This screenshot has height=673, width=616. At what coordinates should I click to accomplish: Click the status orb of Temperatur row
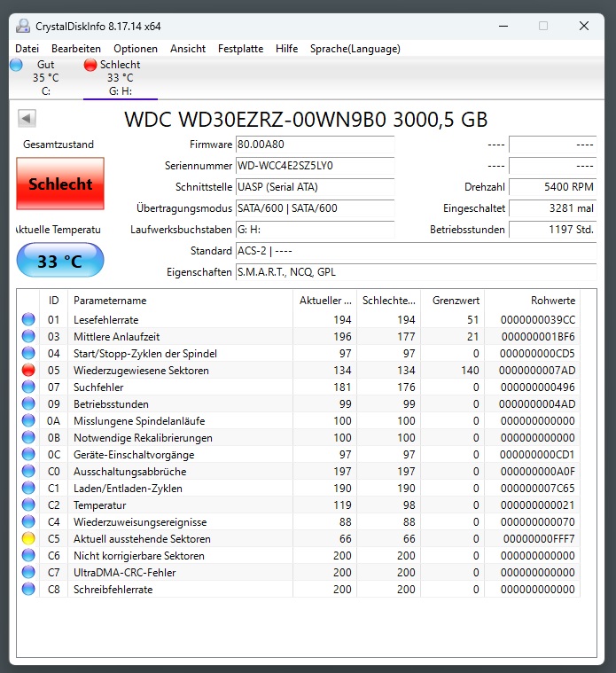[28, 505]
